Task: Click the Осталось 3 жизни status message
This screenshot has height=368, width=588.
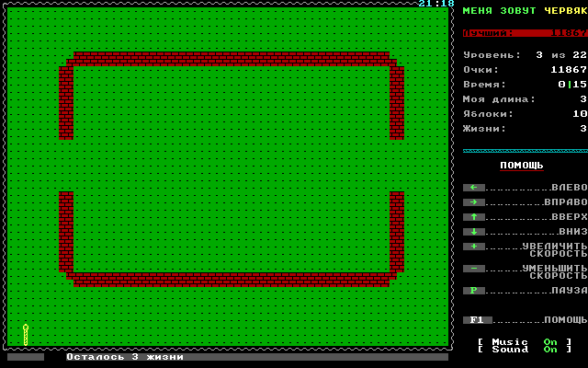Action: pos(125,357)
